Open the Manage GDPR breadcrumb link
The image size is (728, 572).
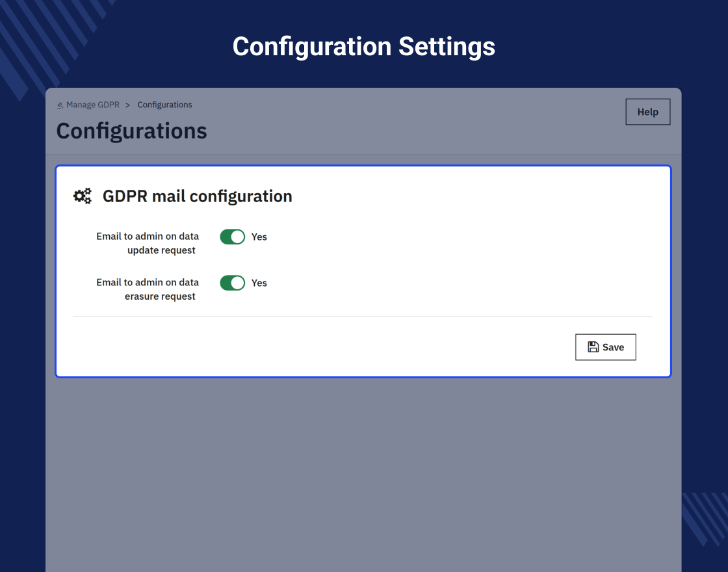92,105
